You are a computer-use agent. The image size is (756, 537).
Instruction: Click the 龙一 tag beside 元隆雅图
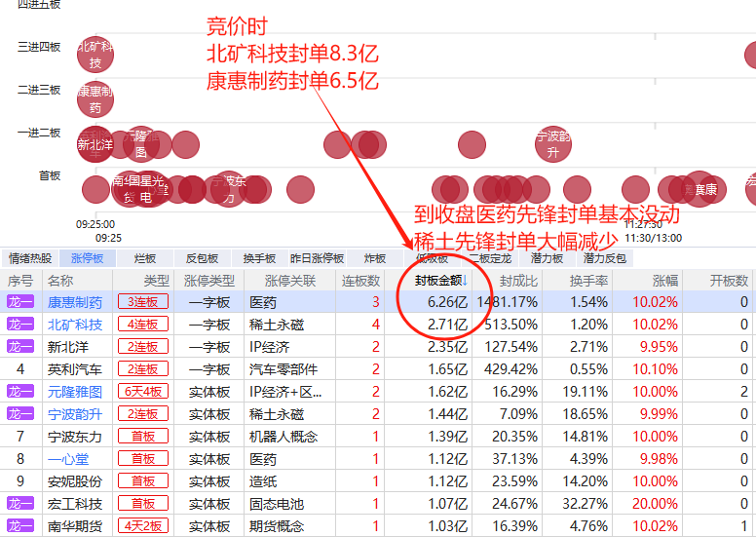pos(20,391)
